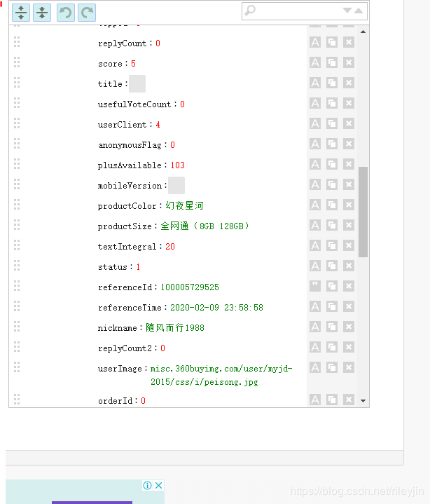Screen dimensions: 430x504
Task: Remove the nickname field
Action: pyautogui.click(x=349, y=327)
